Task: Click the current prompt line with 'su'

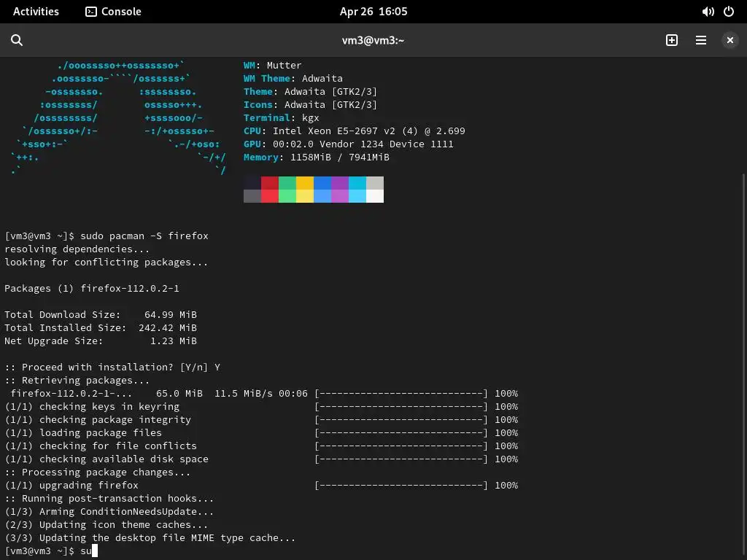Action: (x=51, y=551)
